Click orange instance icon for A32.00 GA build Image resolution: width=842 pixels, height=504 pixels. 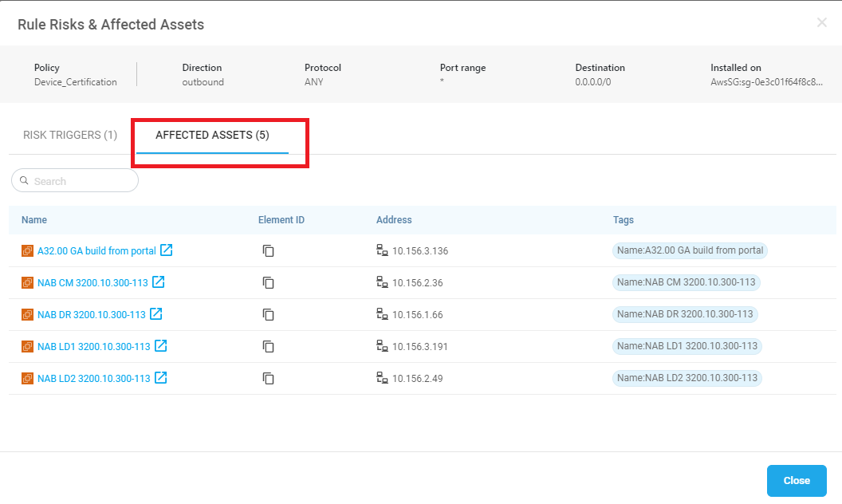click(x=27, y=251)
